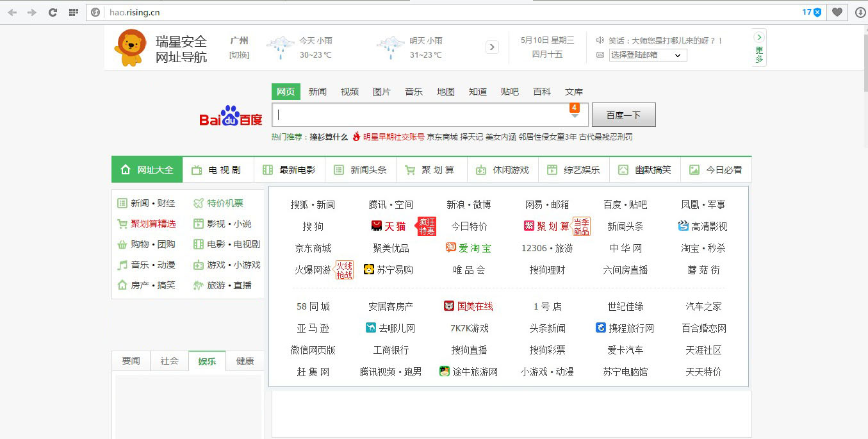Open the 京东商城 link in grid
Screen dimensions: 868x439
tap(313, 248)
